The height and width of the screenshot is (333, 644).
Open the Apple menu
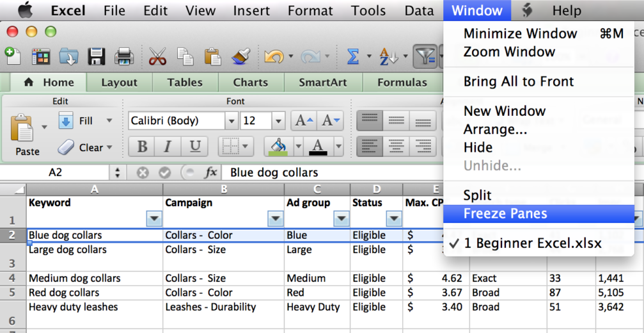tap(25, 10)
